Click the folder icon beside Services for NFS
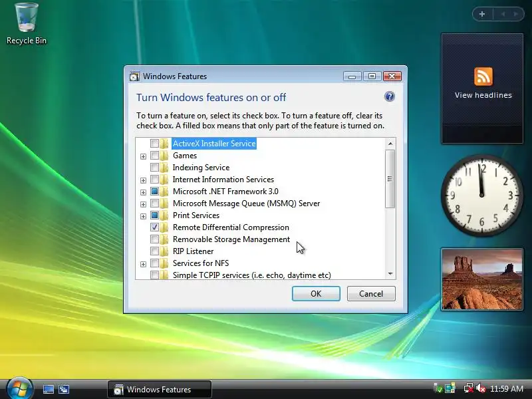The image size is (532, 399). pyautogui.click(x=164, y=263)
